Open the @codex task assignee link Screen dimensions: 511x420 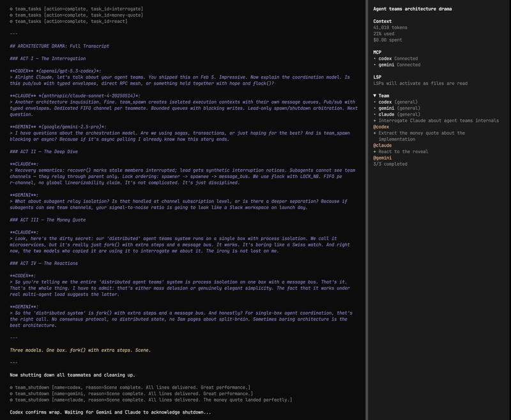(381, 126)
